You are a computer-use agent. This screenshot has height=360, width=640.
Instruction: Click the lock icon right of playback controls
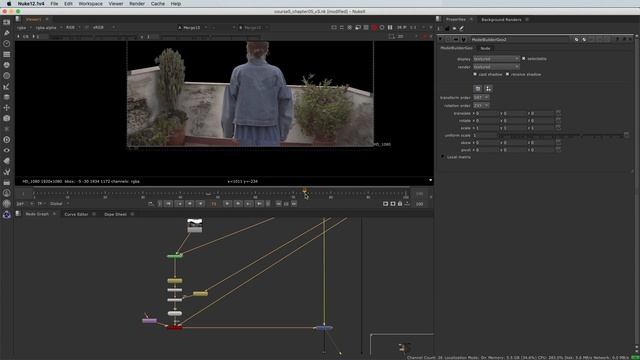coord(400,203)
